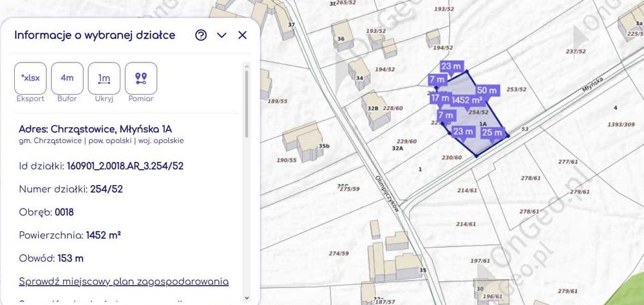The height and width of the screenshot is (305, 644).
Task: Toggle the 1m Ukryj dimension labels
Action: 104,78
